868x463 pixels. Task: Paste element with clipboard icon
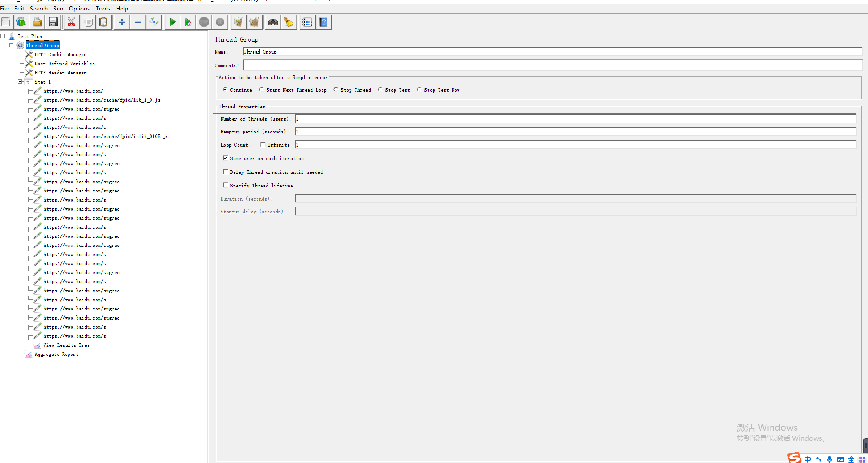[x=103, y=22]
